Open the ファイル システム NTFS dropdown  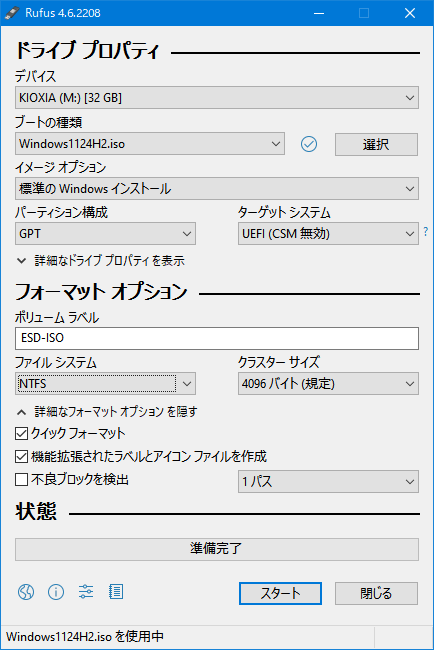[105, 384]
